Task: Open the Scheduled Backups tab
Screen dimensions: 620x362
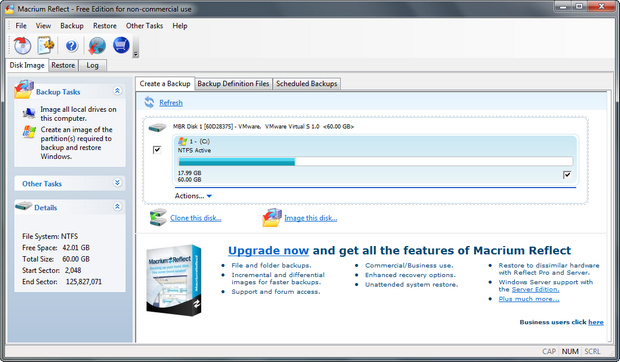Action: tap(306, 84)
